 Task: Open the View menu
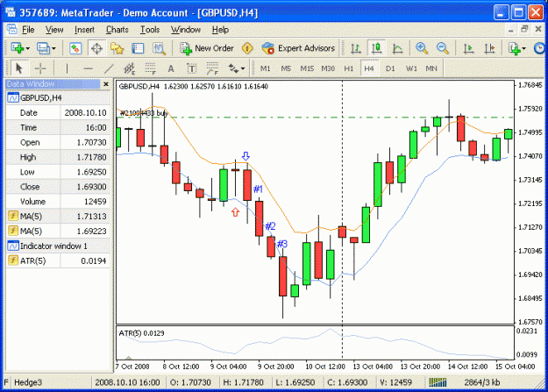54,30
